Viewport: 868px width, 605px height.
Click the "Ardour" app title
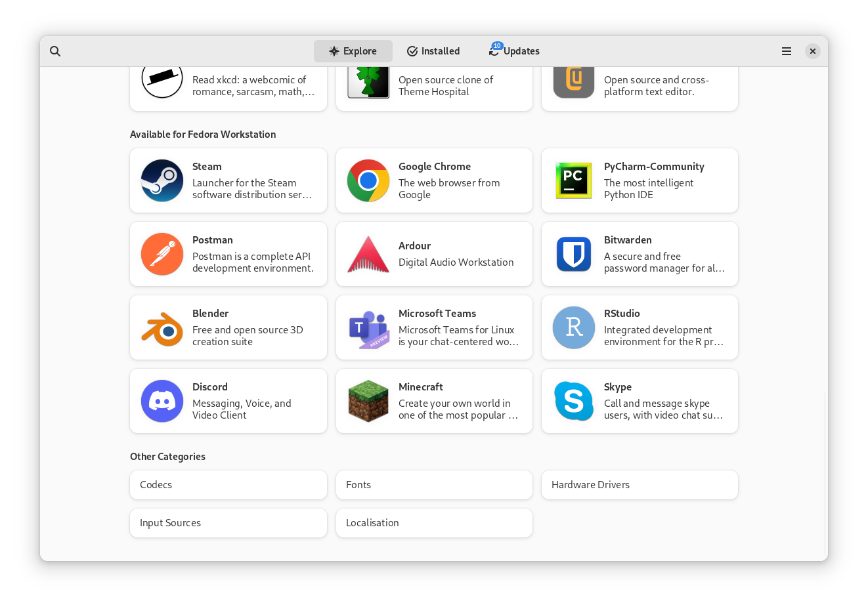click(x=414, y=246)
